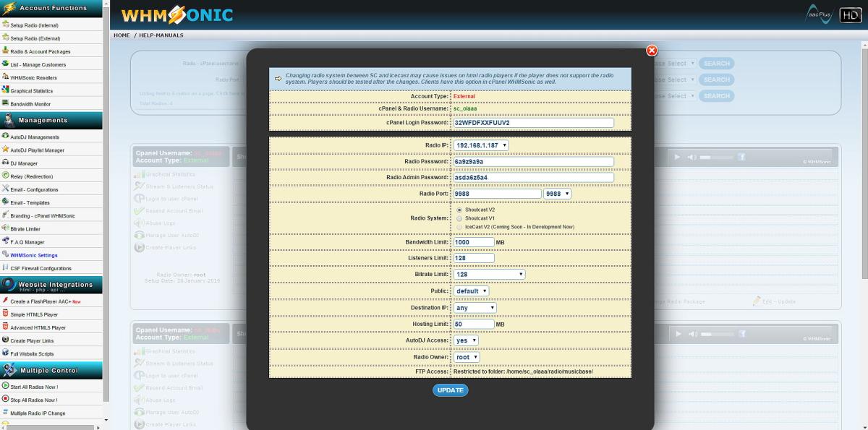868x430 pixels.
Task: Click the Stop All Radios Now icon
Action: click(6, 400)
